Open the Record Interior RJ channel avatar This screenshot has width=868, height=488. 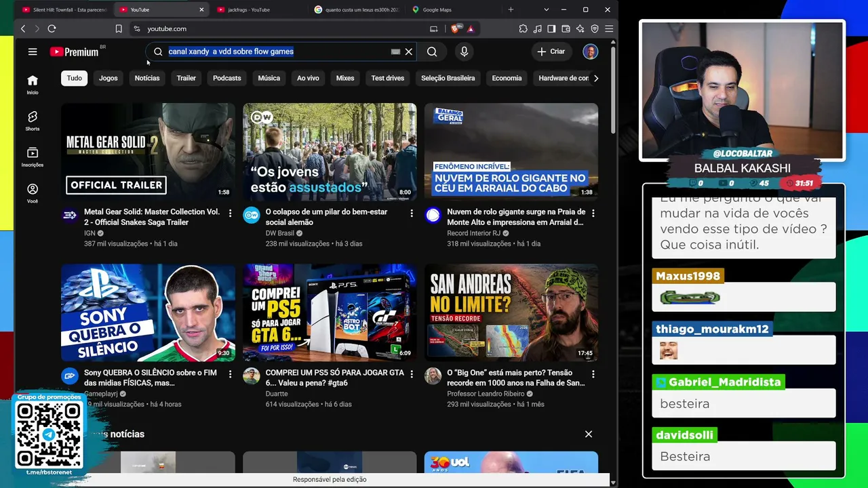pyautogui.click(x=433, y=216)
